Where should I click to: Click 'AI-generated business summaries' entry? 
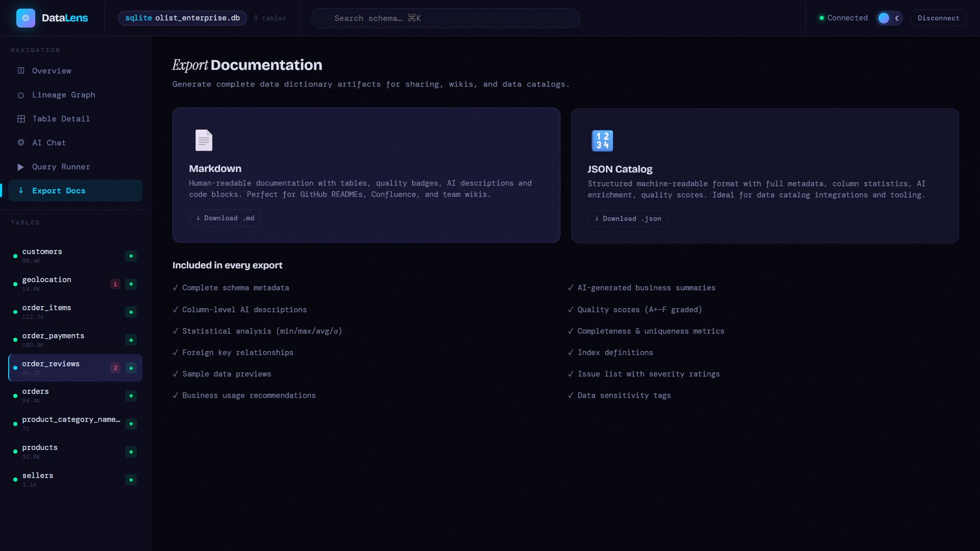click(642, 288)
